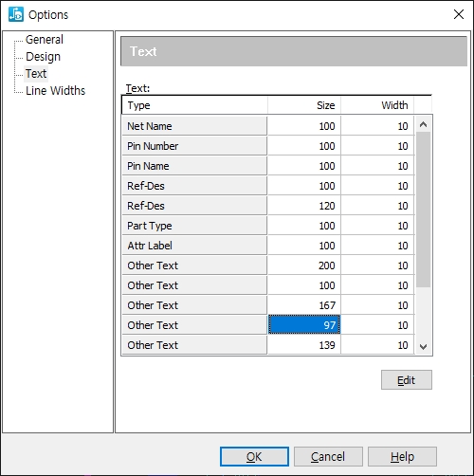474x476 pixels.
Task: Select General in the options tree
Action: pos(45,40)
